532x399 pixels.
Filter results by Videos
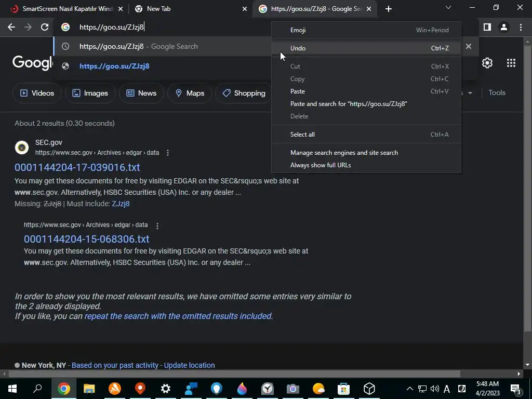click(x=37, y=93)
